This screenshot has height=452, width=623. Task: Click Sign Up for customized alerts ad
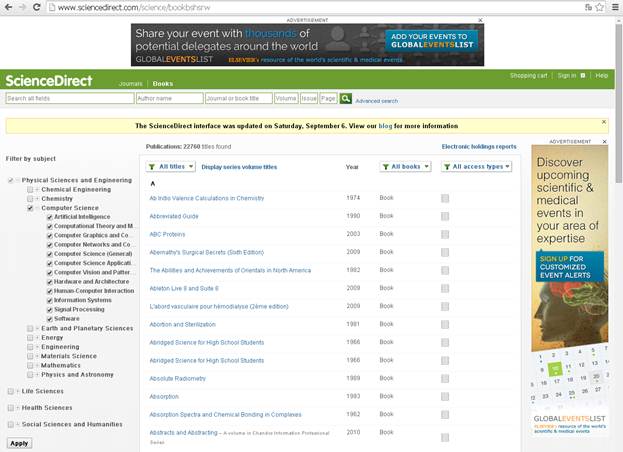(x=570, y=267)
